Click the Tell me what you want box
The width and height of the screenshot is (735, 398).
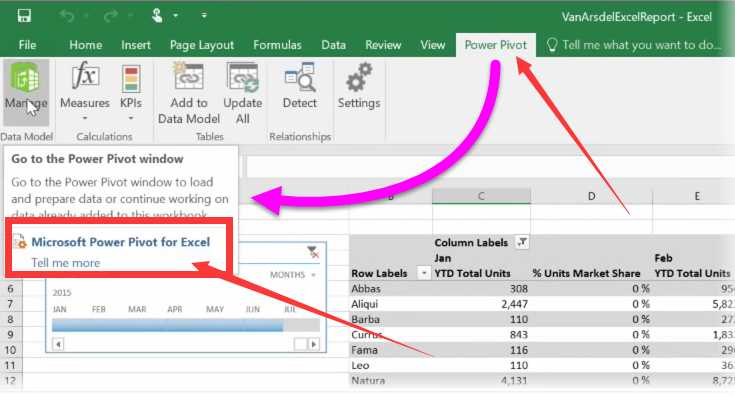tap(635, 45)
